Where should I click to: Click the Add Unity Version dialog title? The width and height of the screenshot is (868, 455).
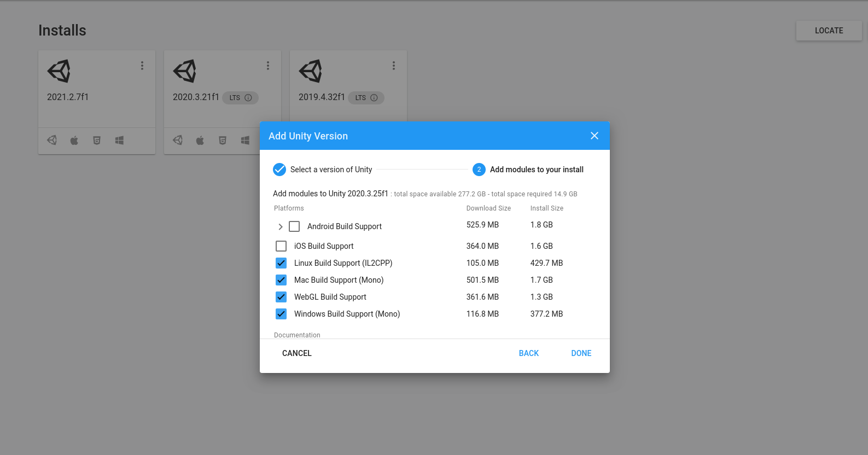pyautogui.click(x=308, y=136)
